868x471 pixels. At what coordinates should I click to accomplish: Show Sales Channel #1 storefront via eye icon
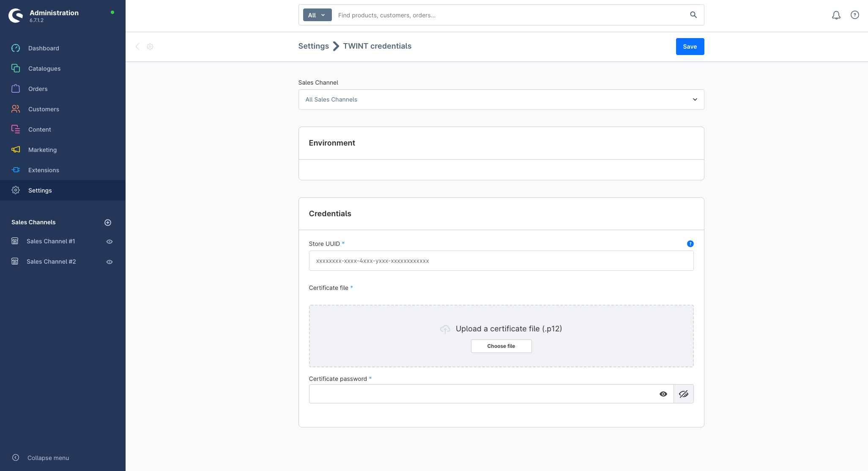110,242
